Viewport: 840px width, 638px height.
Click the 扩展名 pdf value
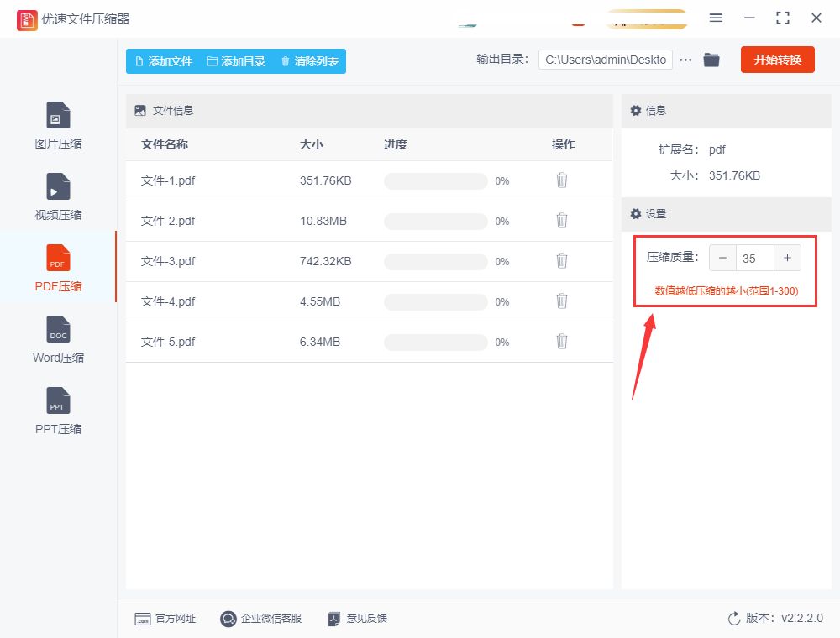pyautogui.click(x=717, y=150)
